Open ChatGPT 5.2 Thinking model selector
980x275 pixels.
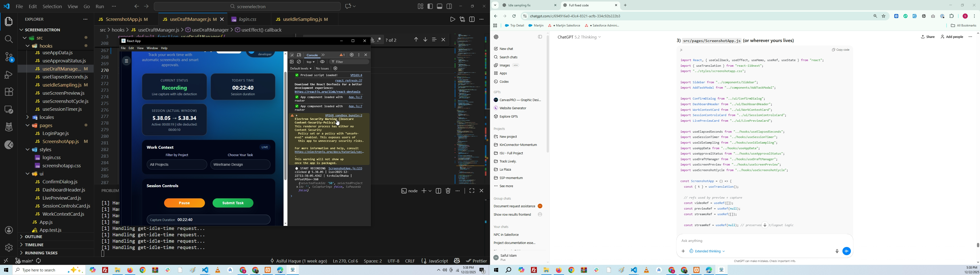[579, 37]
